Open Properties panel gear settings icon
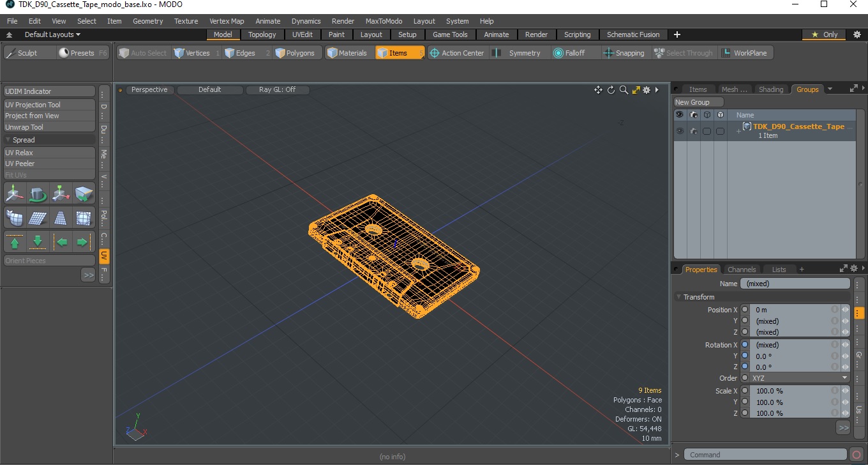868x465 pixels. 853,269
